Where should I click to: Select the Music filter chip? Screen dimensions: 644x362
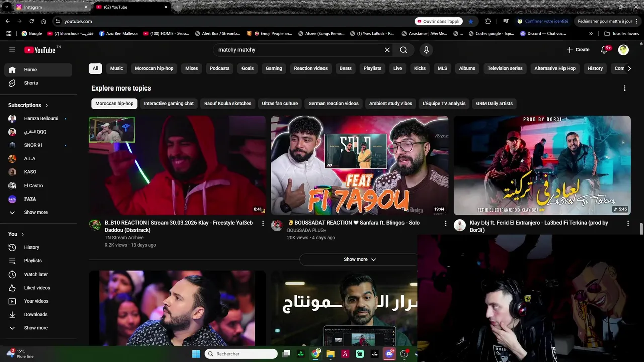[116, 68]
